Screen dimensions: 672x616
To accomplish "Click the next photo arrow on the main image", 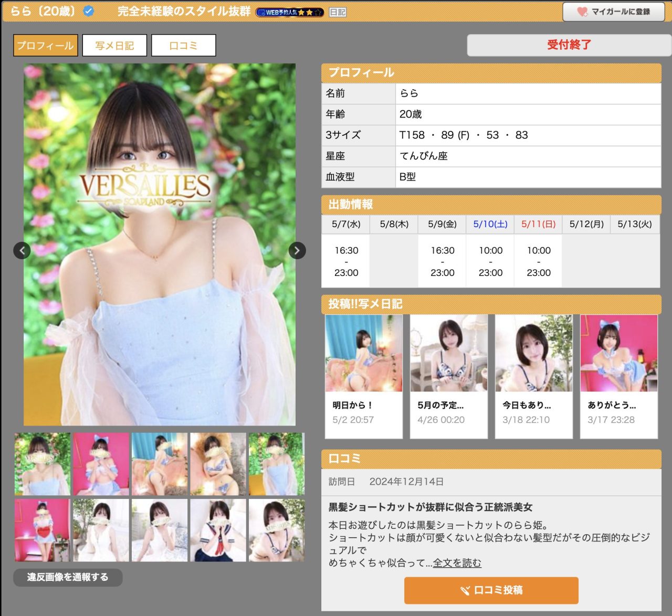I will 297,251.
